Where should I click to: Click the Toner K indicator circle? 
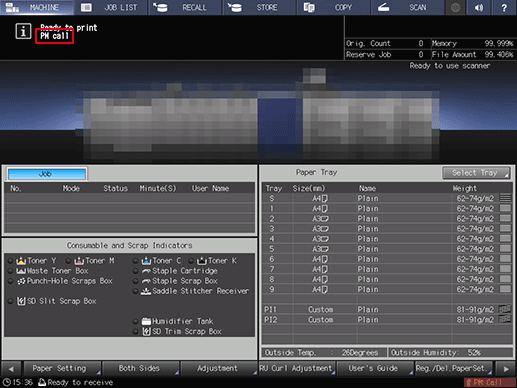click(191, 261)
